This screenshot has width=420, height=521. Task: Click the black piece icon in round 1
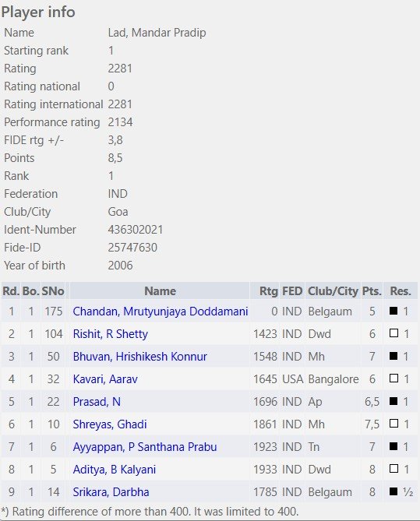394,311
